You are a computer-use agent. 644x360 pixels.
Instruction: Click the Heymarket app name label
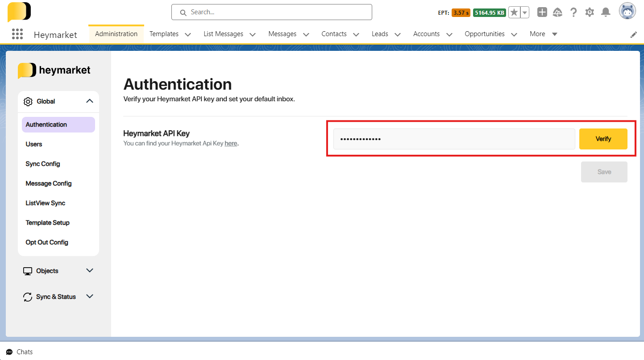[55, 34]
